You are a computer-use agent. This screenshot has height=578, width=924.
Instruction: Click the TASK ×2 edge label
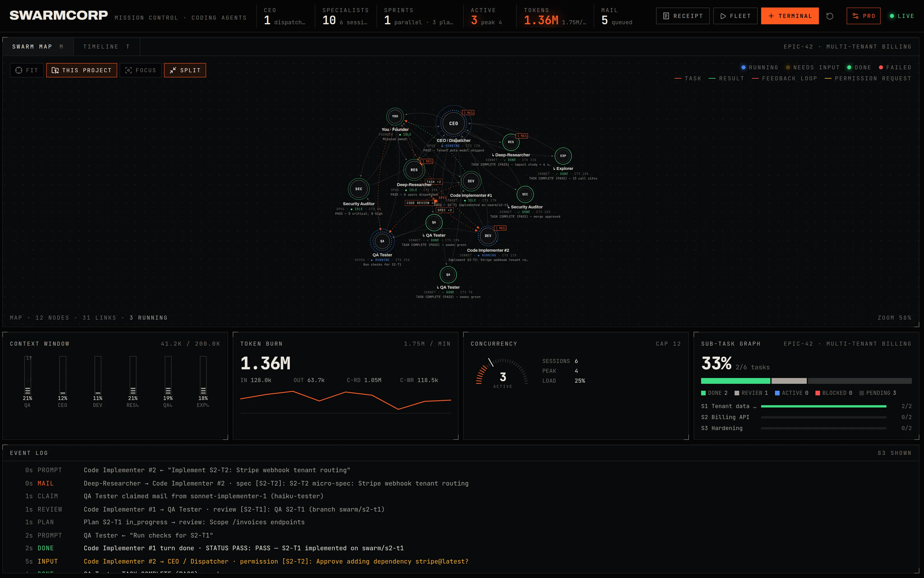click(x=433, y=182)
